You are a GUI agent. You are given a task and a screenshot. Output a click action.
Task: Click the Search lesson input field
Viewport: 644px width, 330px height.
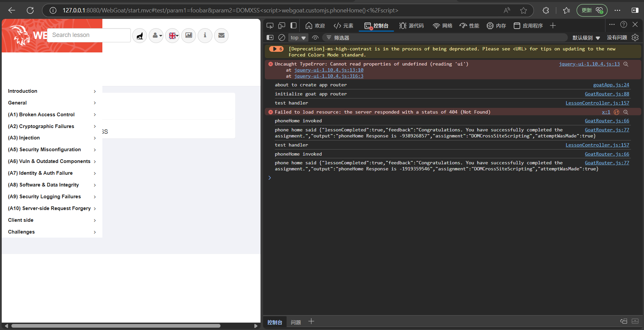(x=89, y=35)
